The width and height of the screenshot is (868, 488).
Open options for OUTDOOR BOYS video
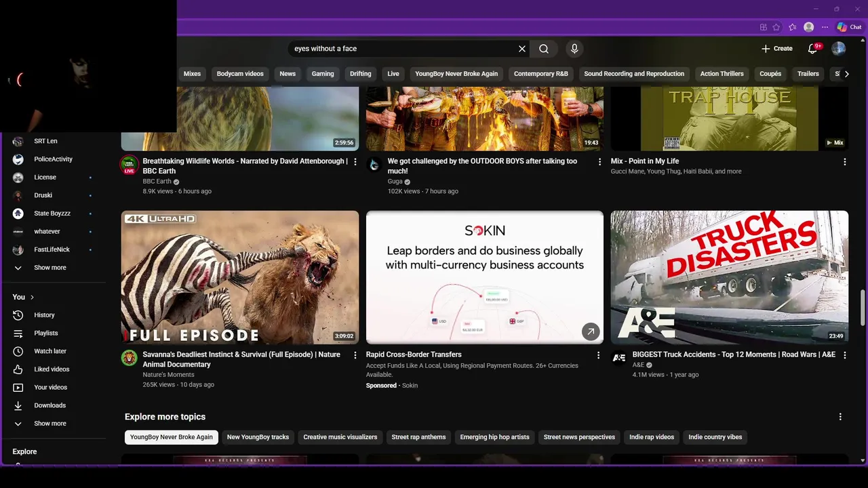(x=599, y=162)
